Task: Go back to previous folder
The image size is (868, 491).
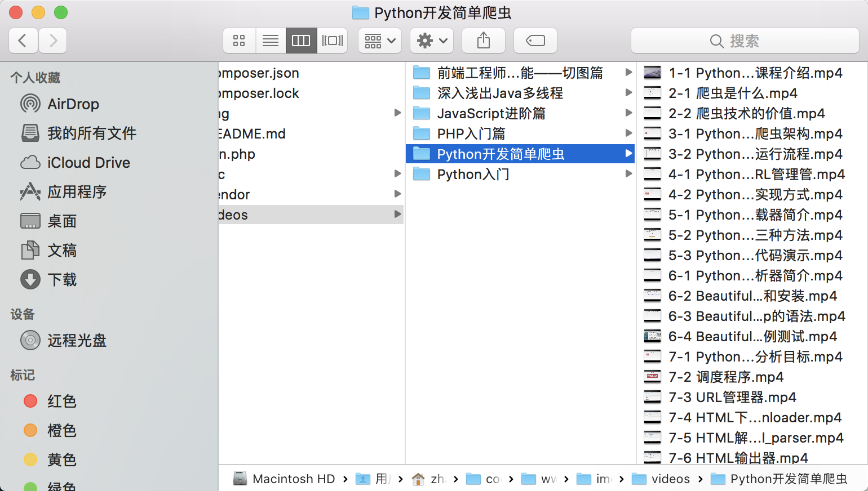Action: click(x=24, y=41)
